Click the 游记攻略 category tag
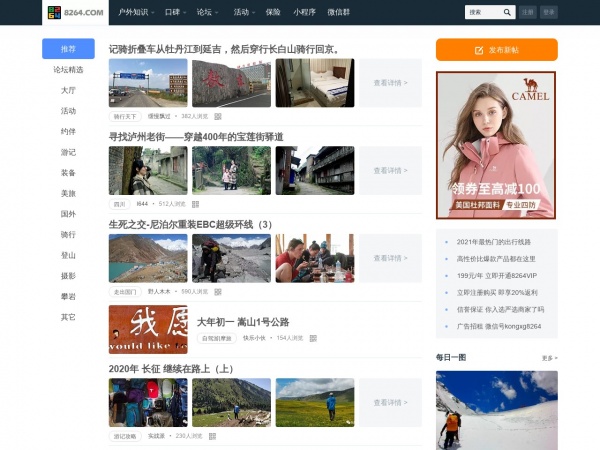 pyautogui.click(x=125, y=436)
